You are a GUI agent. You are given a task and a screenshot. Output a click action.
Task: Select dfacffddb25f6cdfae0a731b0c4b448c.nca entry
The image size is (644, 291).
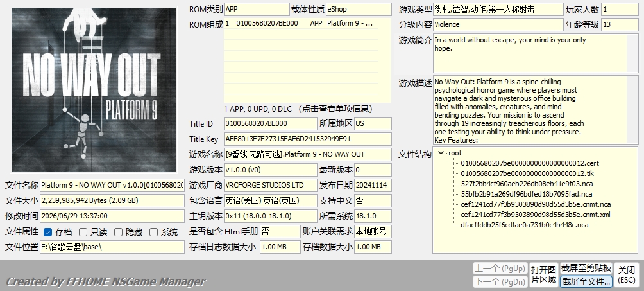tap(525, 225)
